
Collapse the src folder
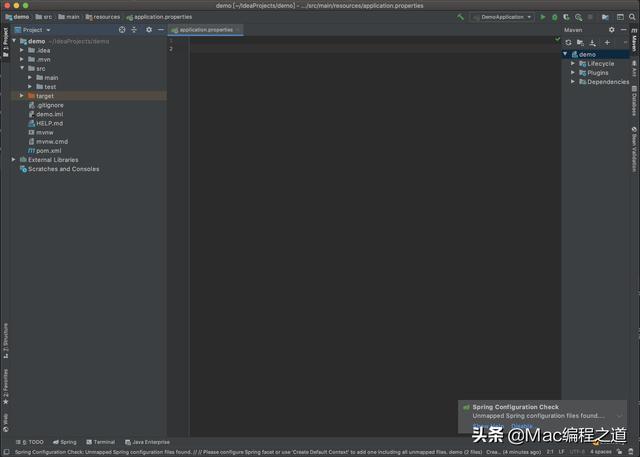[x=22, y=68]
